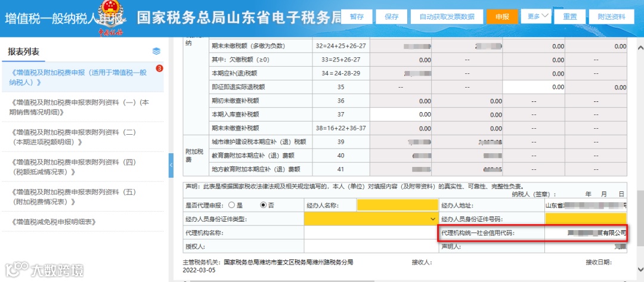The width and height of the screenshot is (644, 282).
Task: Click 自动获取发票数据 button
Action: click(447, 17)
